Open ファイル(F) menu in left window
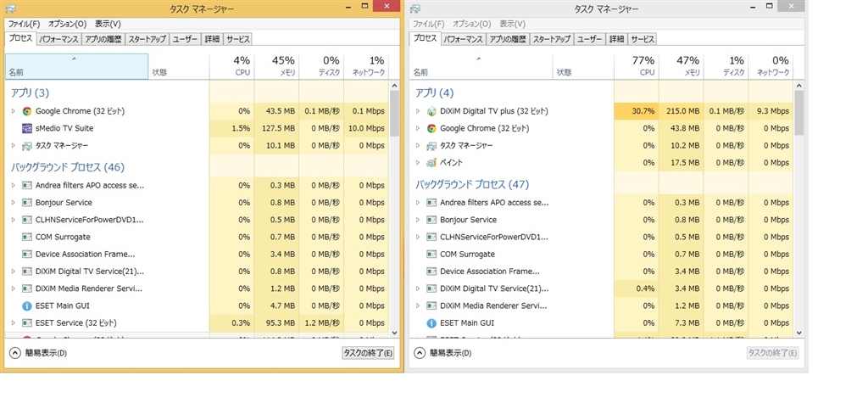The height and width of the screenshot is (409, 868). (x=24, y=24)
